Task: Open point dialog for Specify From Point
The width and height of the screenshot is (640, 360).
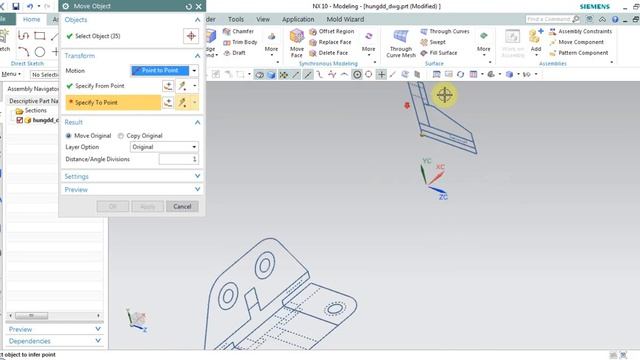Action: (168, 86)
